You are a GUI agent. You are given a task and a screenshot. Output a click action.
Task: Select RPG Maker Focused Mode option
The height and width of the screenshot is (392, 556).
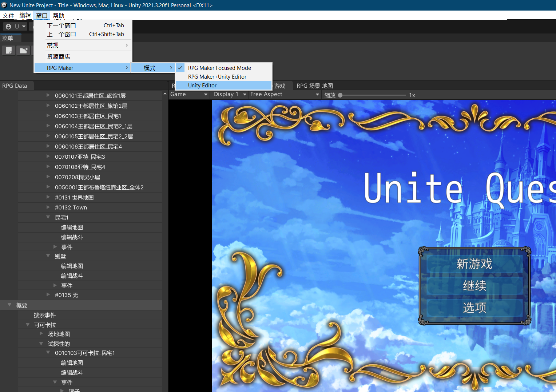click(x=219, y=68)
